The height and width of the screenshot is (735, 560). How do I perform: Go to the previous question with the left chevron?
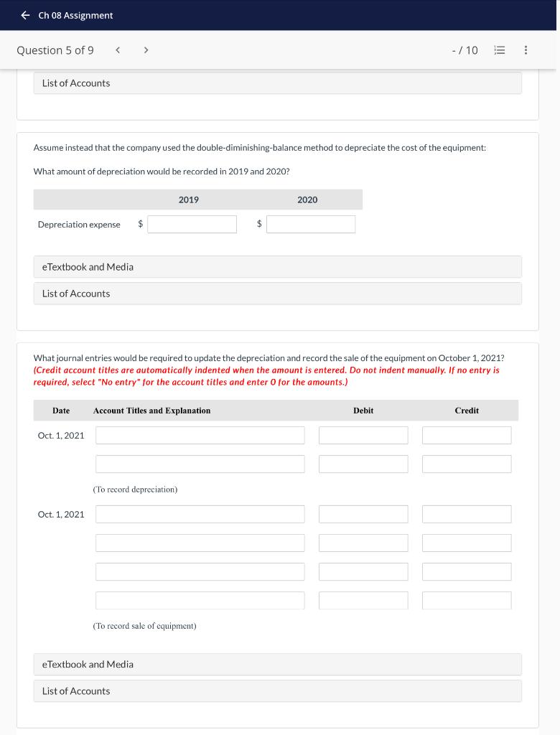click(x=118, y=50)
